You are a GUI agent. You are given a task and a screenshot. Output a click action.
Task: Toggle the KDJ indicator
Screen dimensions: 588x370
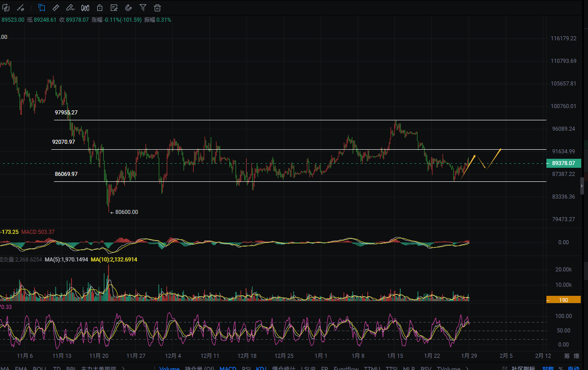click(261, 368)
